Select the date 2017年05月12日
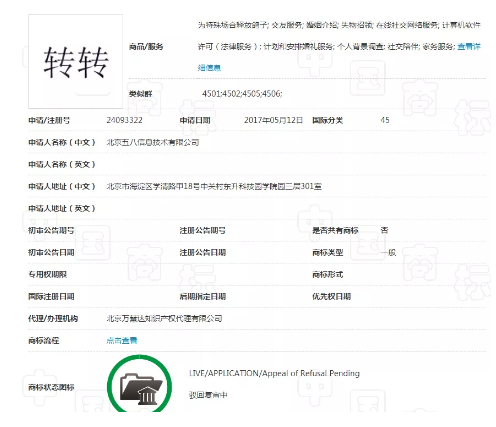Image resolution: width=496 pixels, height=427 pixels. (273, 120)
